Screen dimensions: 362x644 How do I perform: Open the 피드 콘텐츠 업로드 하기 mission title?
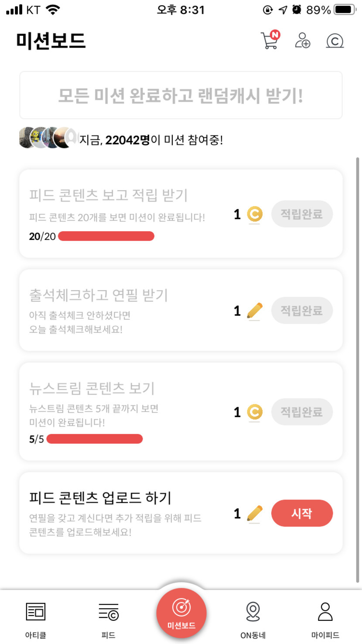[x=100, y=498]
